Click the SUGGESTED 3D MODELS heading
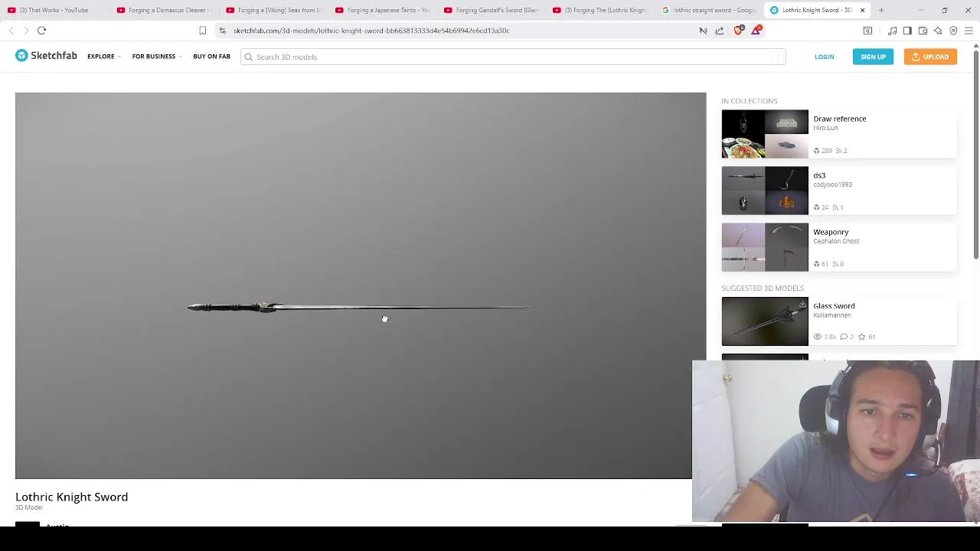Screen dimensions: 980x551 [763, 289]
